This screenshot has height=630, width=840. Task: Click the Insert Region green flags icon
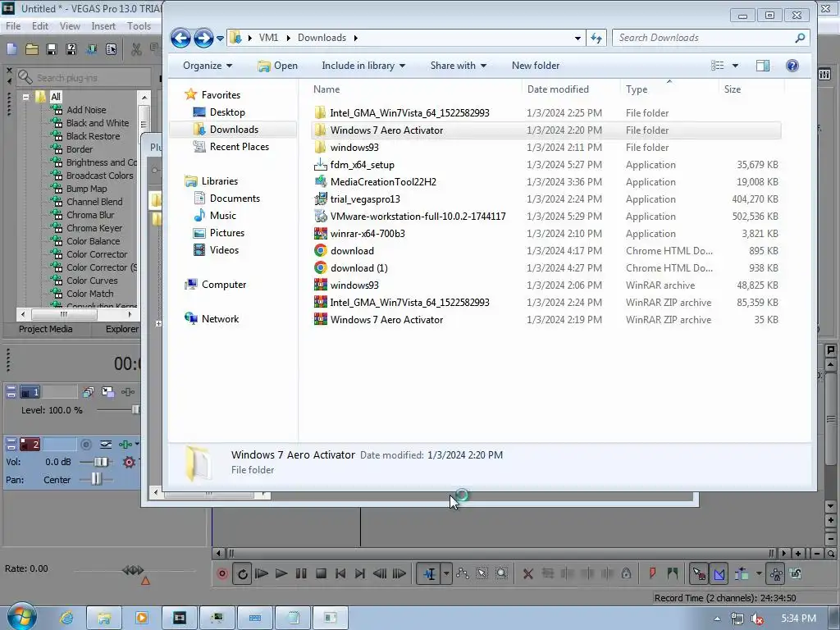[673, 573]
